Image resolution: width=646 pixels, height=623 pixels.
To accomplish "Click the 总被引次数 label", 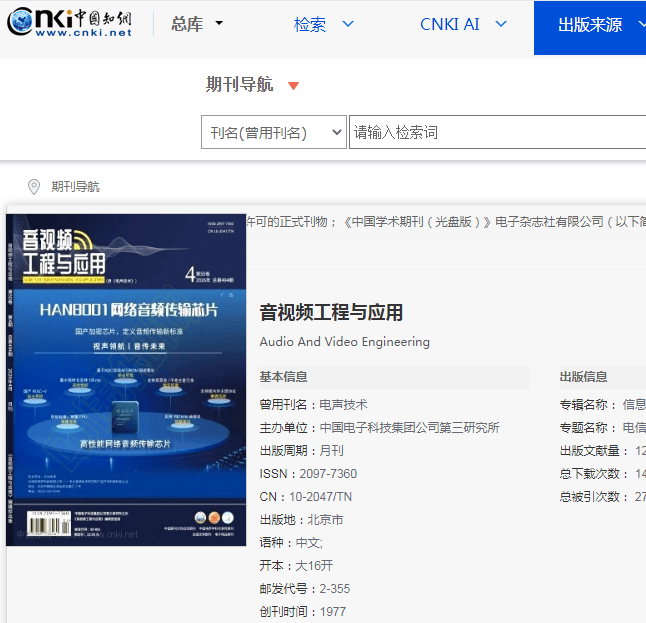I will pos(594,497).
